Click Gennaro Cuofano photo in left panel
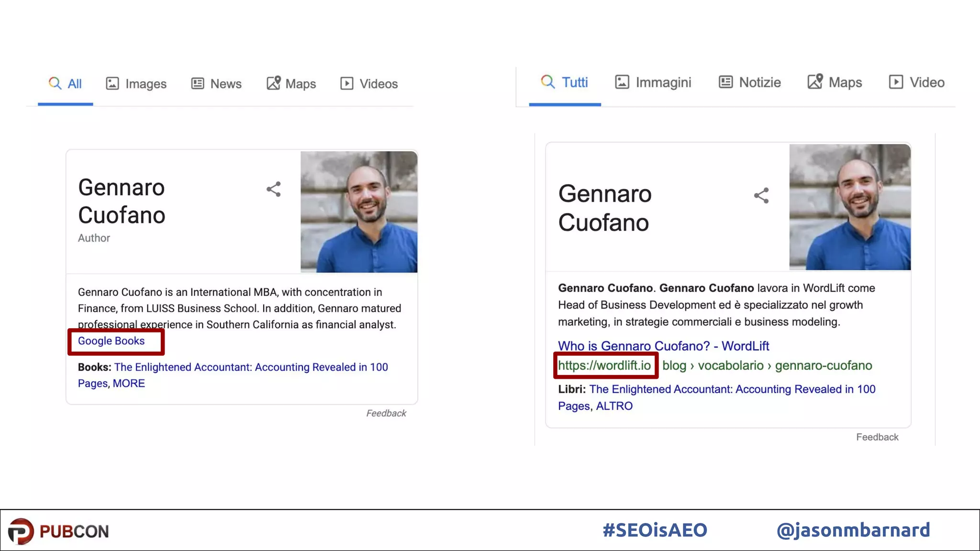Screen dimensions: 980x551 pos(359,212)
